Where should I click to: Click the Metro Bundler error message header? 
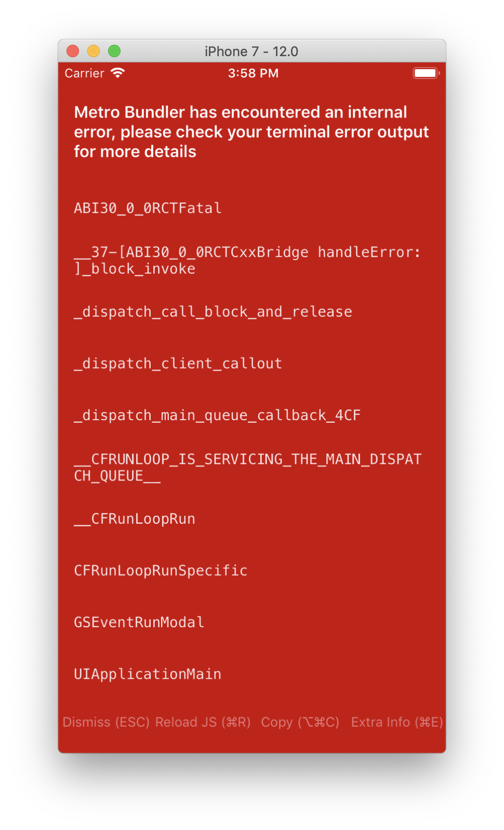[x=251, y=132]
